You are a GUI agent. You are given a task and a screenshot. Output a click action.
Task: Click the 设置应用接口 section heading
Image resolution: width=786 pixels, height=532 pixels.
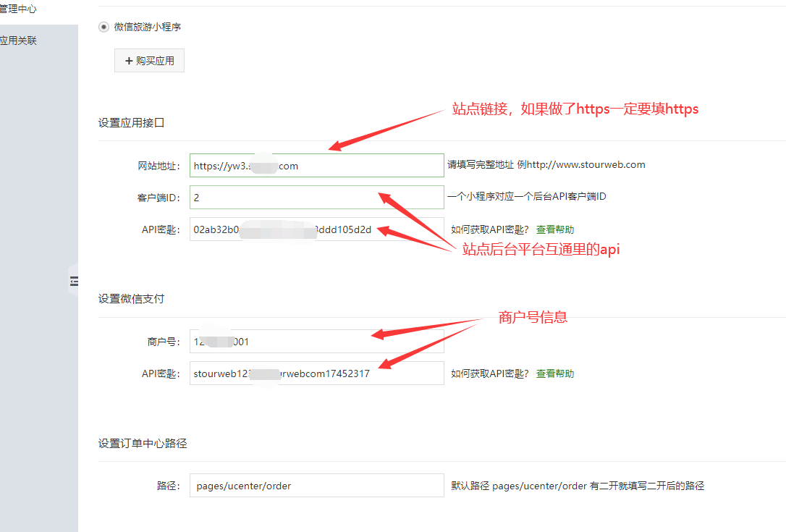[x=132, y=123]
